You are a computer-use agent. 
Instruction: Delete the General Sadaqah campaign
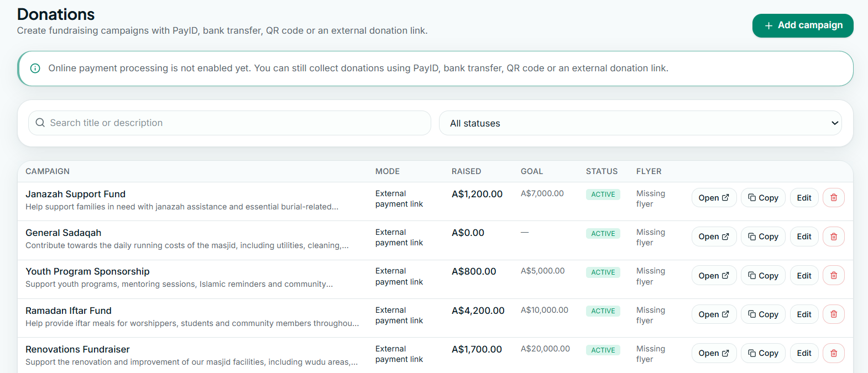pos(834,237)
